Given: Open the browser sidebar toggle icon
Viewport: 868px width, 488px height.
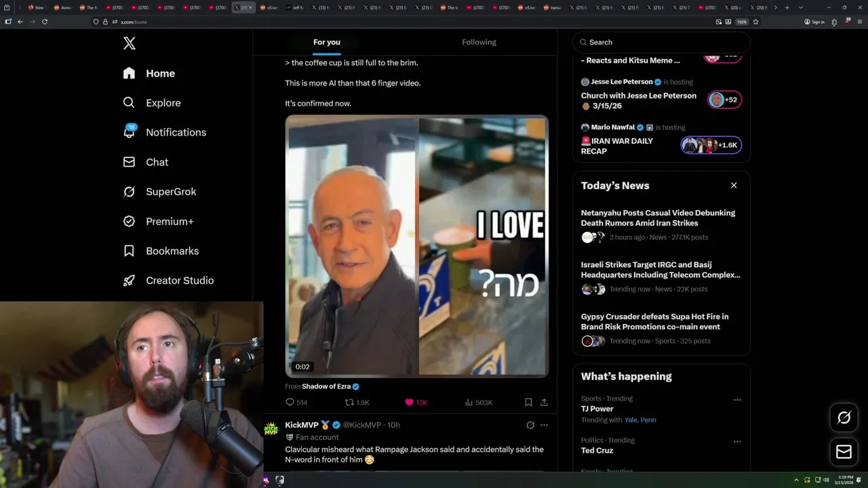Looking at the screenshot, I should click(8, 22).
